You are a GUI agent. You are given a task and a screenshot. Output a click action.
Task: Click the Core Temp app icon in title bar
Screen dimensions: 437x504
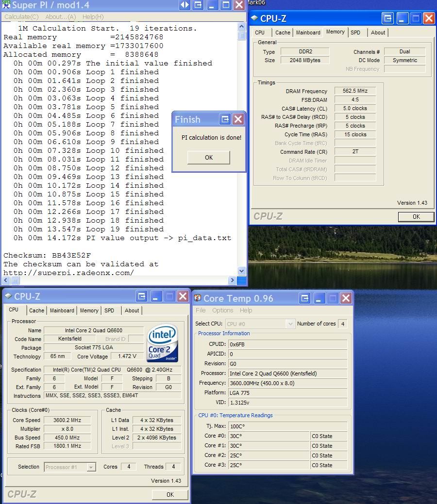[x=198, y=298]
